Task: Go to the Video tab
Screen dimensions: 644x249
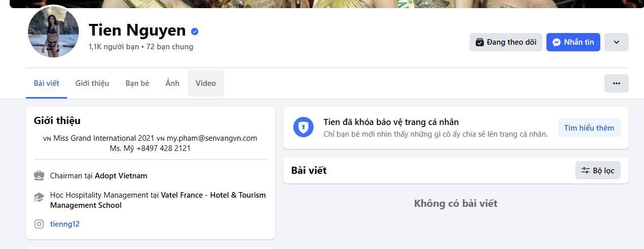Action: [x=205, y=83]
